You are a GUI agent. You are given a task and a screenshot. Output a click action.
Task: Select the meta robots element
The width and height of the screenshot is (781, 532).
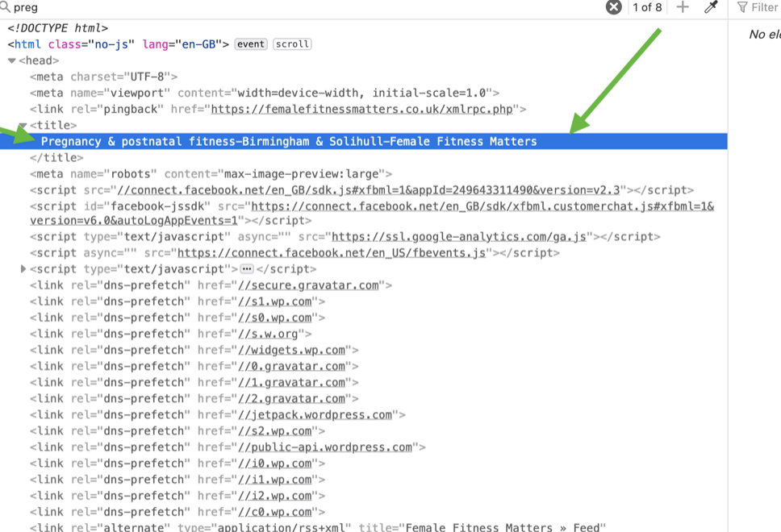tap(211, 173)
